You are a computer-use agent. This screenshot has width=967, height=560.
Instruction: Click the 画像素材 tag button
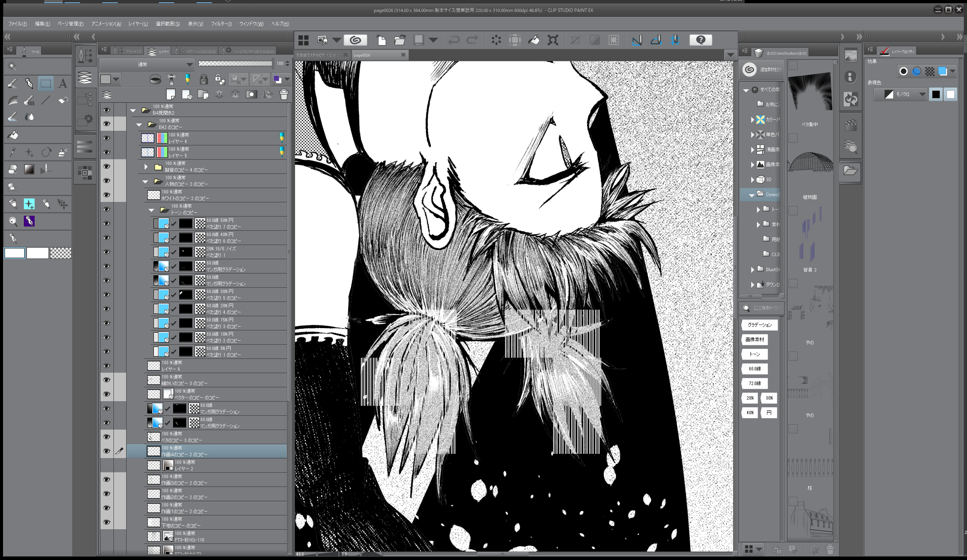755,340
